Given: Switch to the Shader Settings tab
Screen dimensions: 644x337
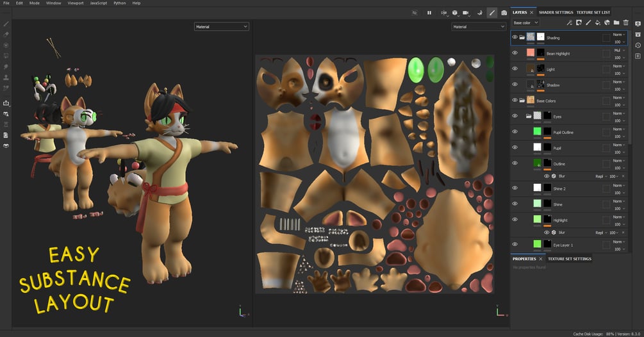Looking at the screenshot, I should click(x=556, y=12).
